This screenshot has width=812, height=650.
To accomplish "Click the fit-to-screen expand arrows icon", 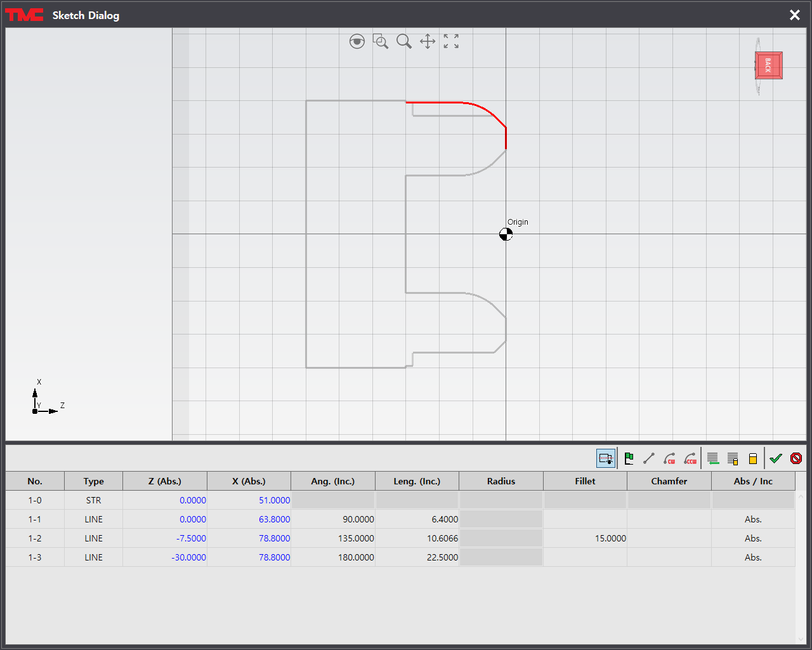I will (451, 42).
